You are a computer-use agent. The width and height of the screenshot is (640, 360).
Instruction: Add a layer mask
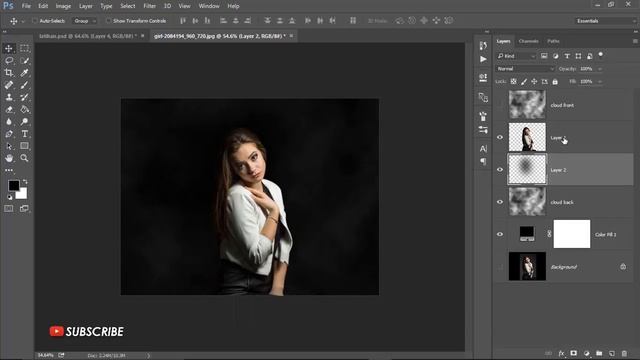(574, 353)
